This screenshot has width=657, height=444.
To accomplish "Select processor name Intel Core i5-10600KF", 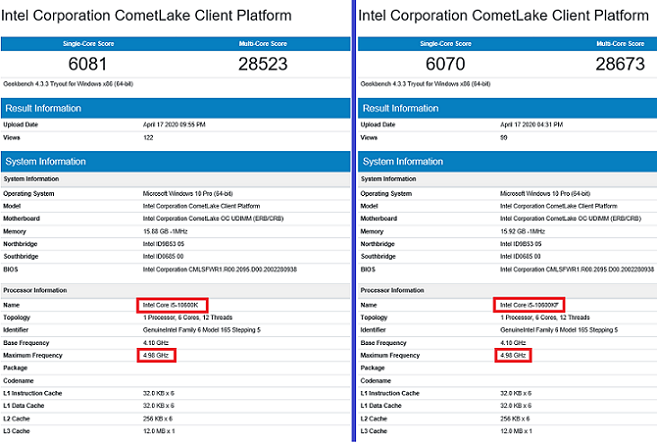I will 529,305.
